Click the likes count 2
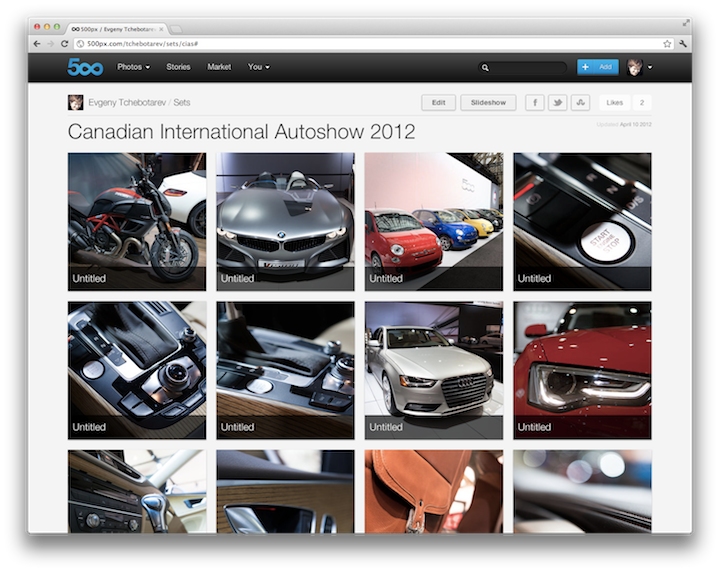The width and height of the screenshot is (720, 572). [x=642, y=102]
